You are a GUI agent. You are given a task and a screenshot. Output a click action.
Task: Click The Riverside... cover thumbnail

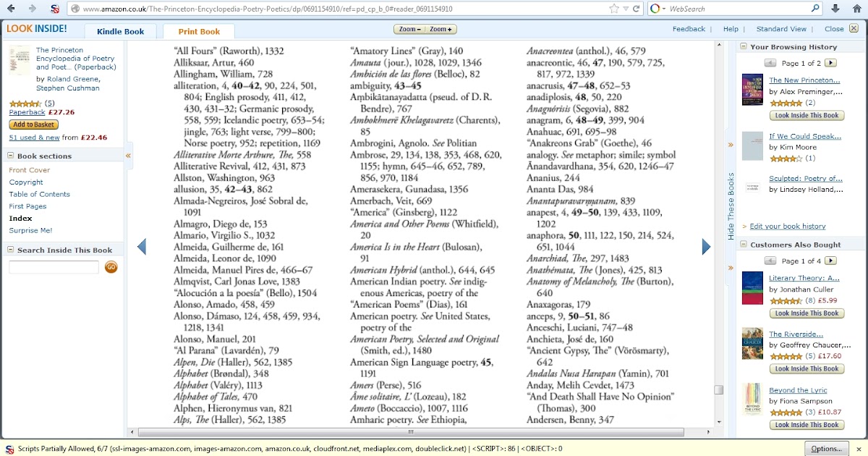point(752,344)
